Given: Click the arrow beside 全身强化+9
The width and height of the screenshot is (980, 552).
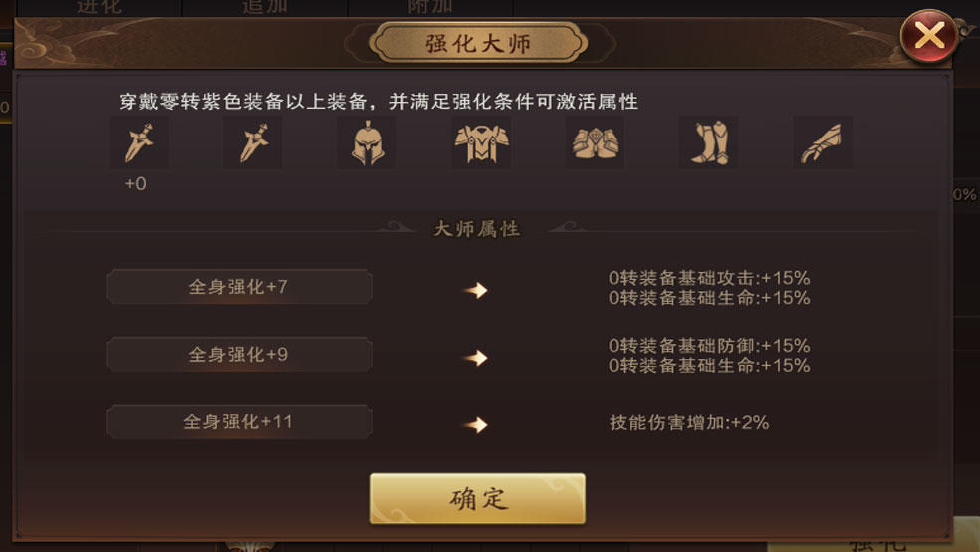Looking at the screenshot, I should pyautogui.click(x=476, y=358).
